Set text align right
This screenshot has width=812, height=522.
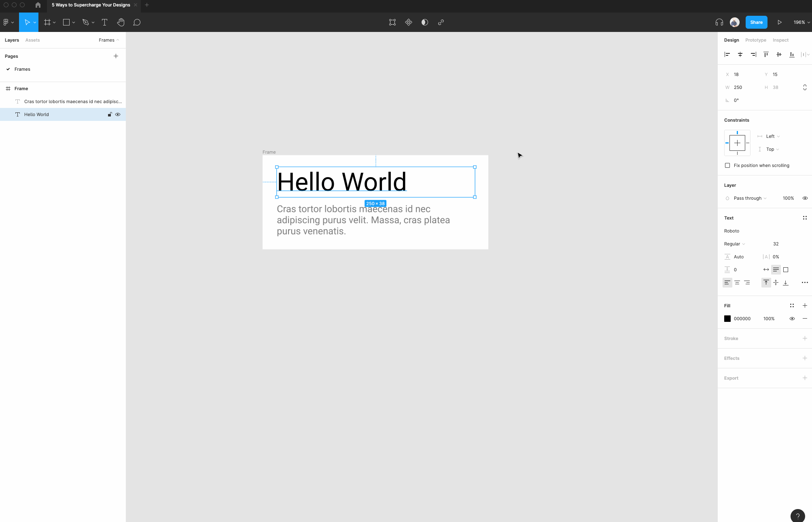coord(747,283)
